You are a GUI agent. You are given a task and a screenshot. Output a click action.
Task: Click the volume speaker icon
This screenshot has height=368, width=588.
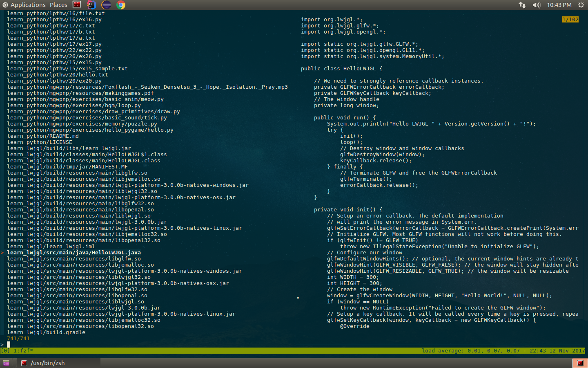pos(536,5)
